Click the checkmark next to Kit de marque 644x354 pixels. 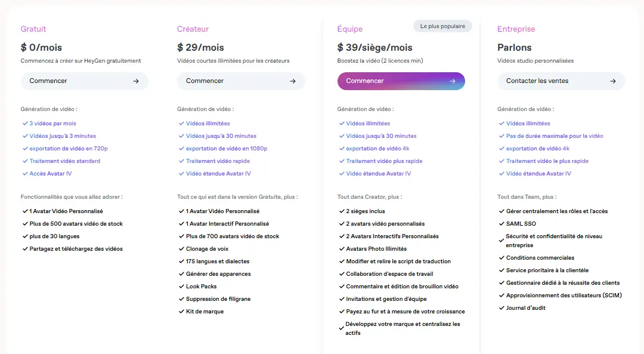[181, 312]
